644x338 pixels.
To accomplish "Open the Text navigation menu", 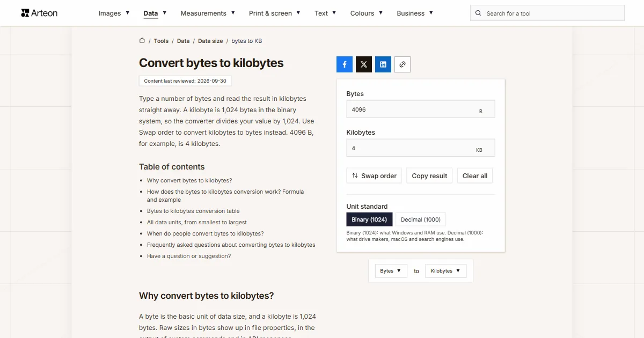I will click(325, 13).
